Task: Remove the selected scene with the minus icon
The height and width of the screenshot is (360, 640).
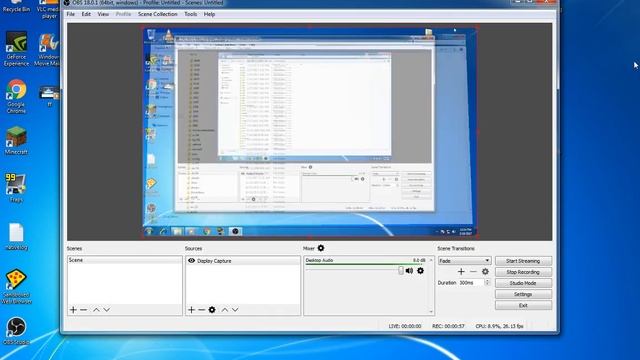Action: pos(84,310)
